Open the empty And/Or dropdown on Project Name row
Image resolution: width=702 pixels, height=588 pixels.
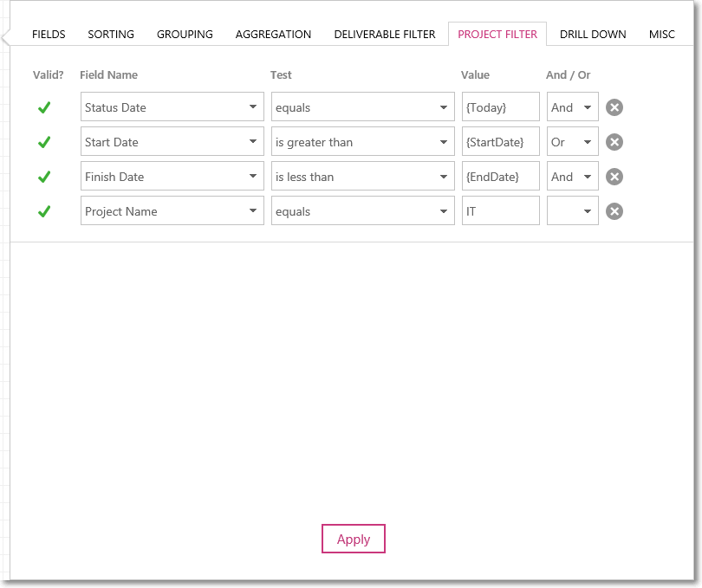tap(573, 210)
